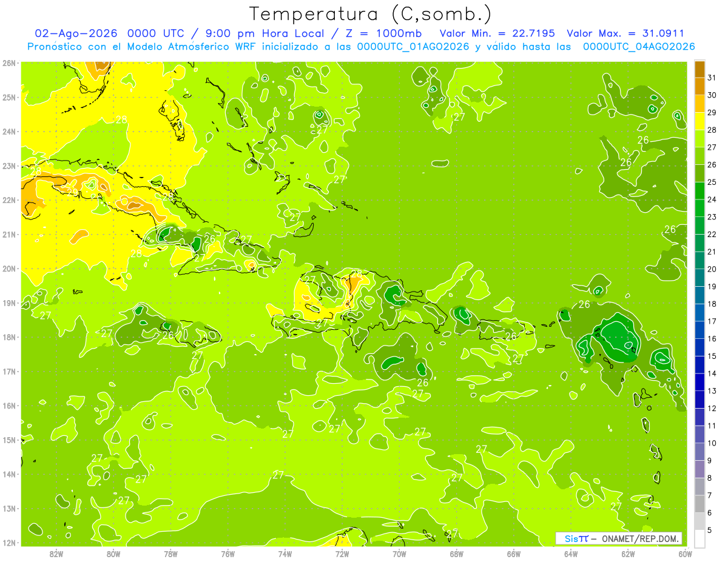Click the white swatch at the color scale bottom

pyautogui.click(x=699, y=538)
